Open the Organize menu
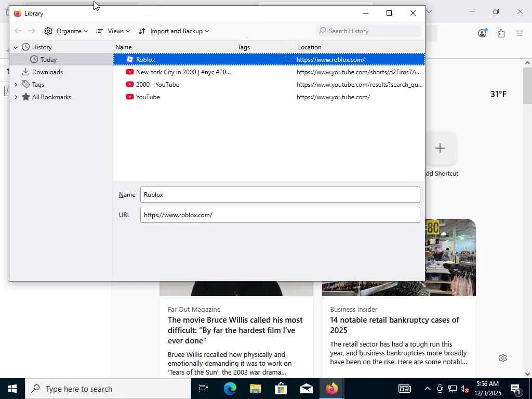Image resolution: width=532 pixels, height=399 pixels. tap(66, 31)
